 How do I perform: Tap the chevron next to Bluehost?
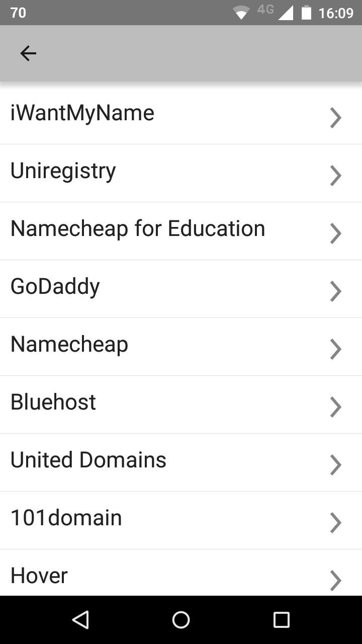click(x=335, y=407)
